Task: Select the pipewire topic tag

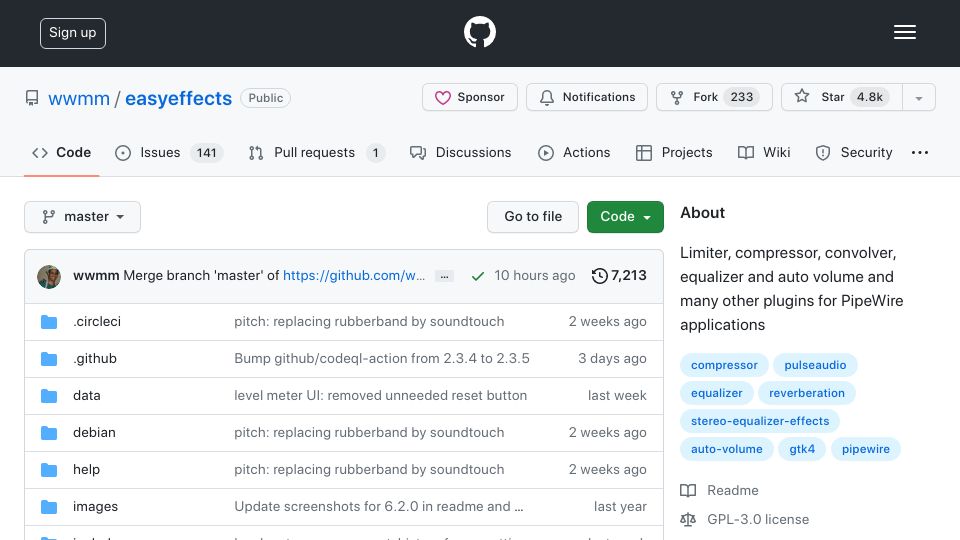Action: [x=865, y=449]
